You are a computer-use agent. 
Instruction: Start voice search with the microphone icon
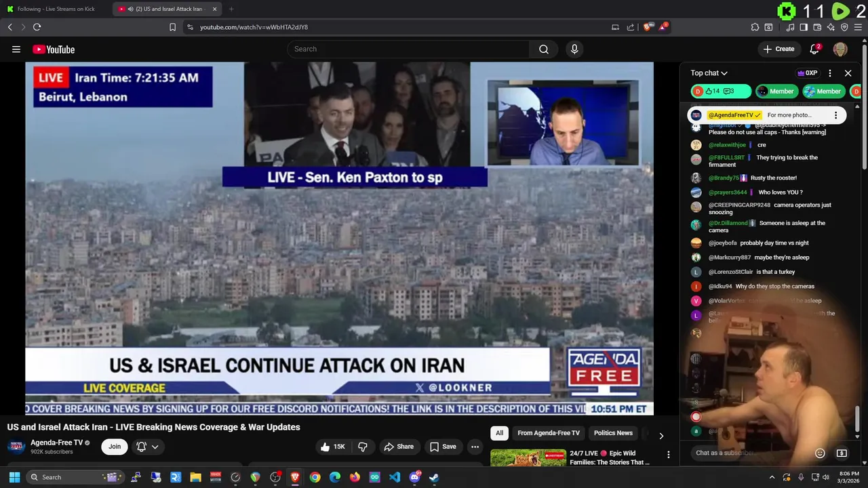point(574,49)
